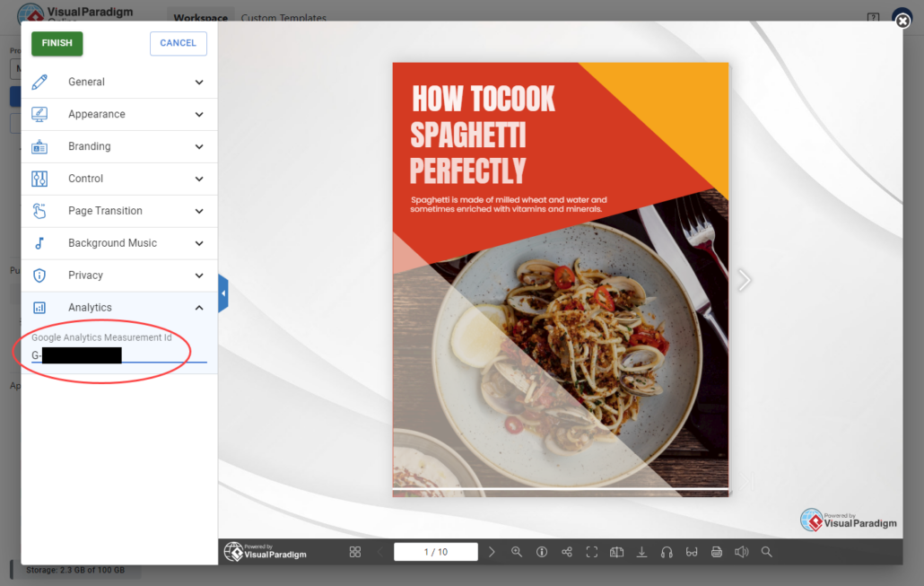
Task: Open the thumbnail grid view in flipbook toolbar
Action: 355,551
